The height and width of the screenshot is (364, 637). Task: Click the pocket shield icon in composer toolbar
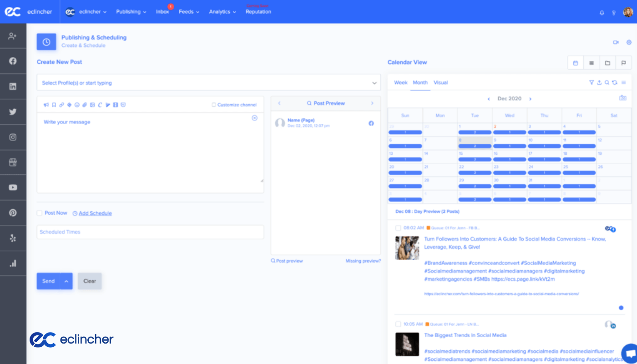pos(123,105)
